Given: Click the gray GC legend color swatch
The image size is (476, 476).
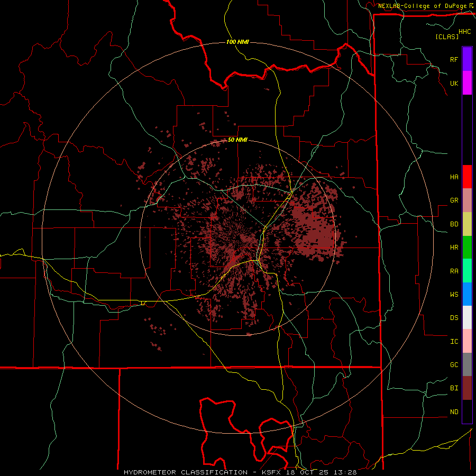Looking at the screenshot, I should point(467,364).
